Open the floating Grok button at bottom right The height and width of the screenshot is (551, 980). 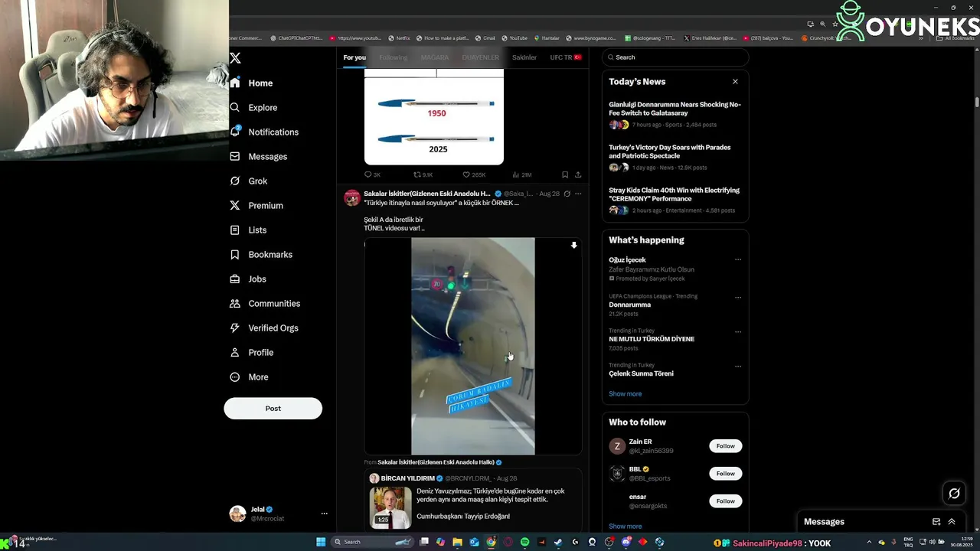(954, 494)
